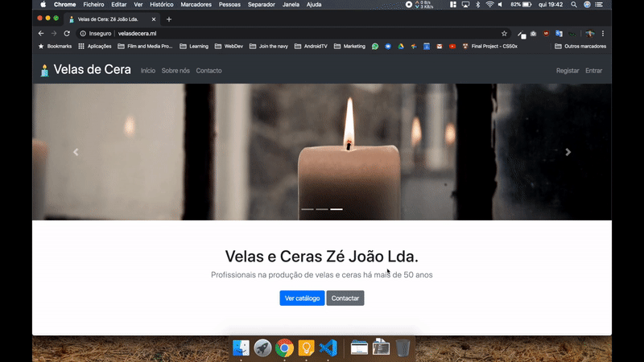
Task: Expand the Join the navy bookmark folder
Action: point(269,47)
